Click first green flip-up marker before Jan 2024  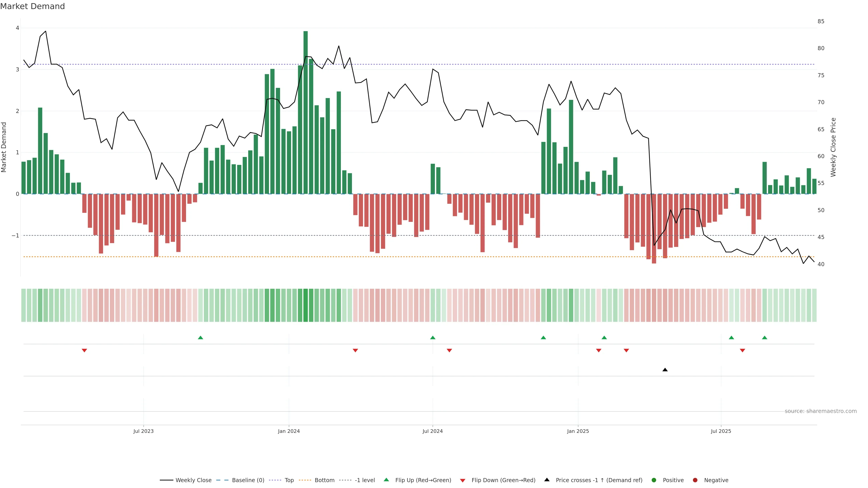pos(200,338)
